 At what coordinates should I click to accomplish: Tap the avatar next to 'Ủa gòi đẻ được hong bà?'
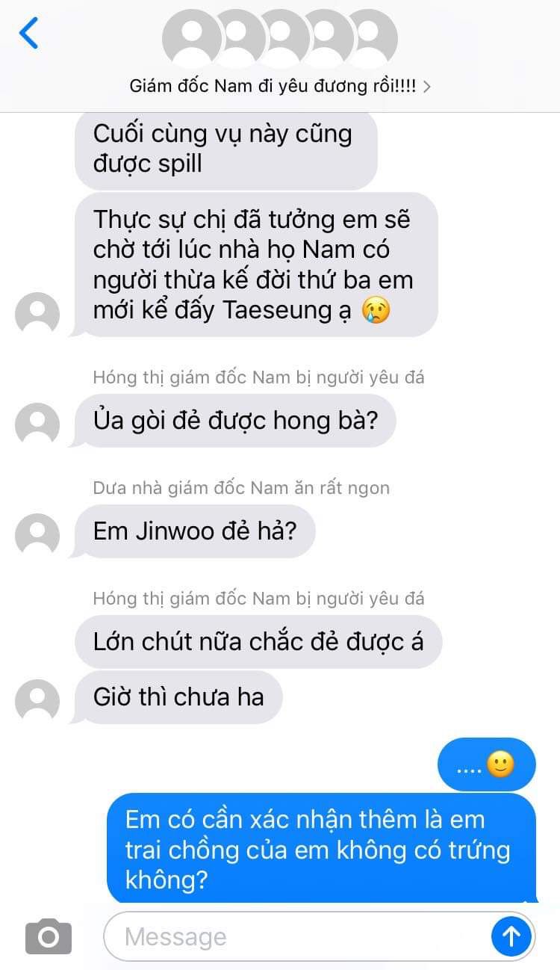pyautogui.click(x=37, y=425)
